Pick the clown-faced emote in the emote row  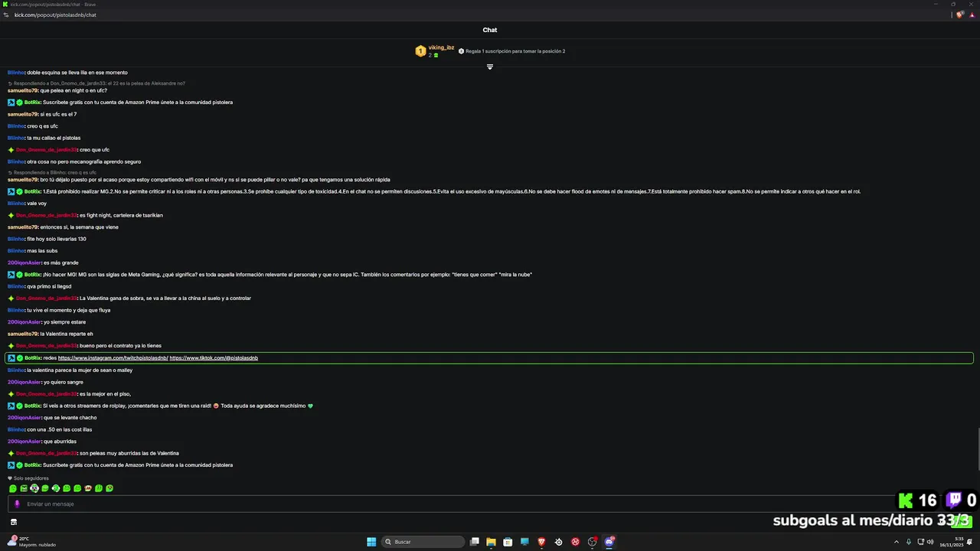(34, 488)
